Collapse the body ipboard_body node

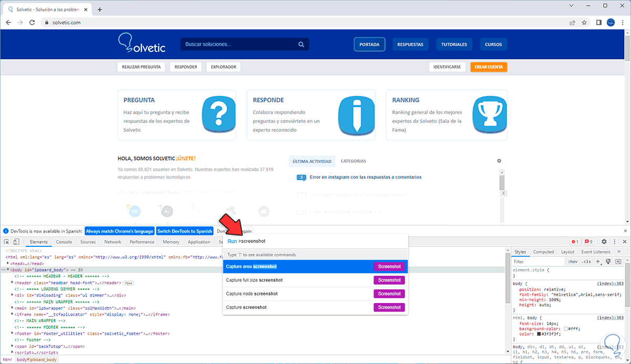8,269
